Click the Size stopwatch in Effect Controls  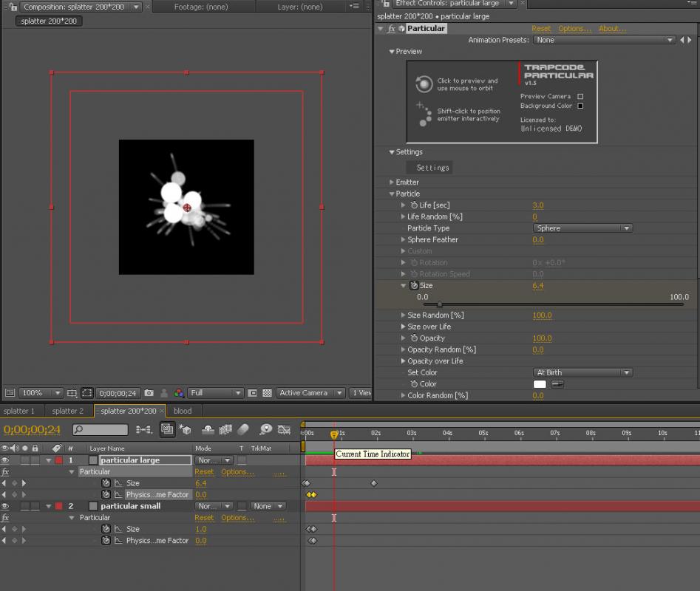coord(415,286)
